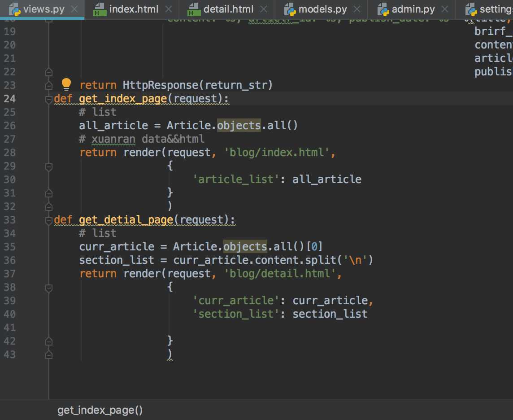Image resolution: width=513 pixels, height=420 pixels.
Task: Switch to the views.py tab
Action: (42, 9)
